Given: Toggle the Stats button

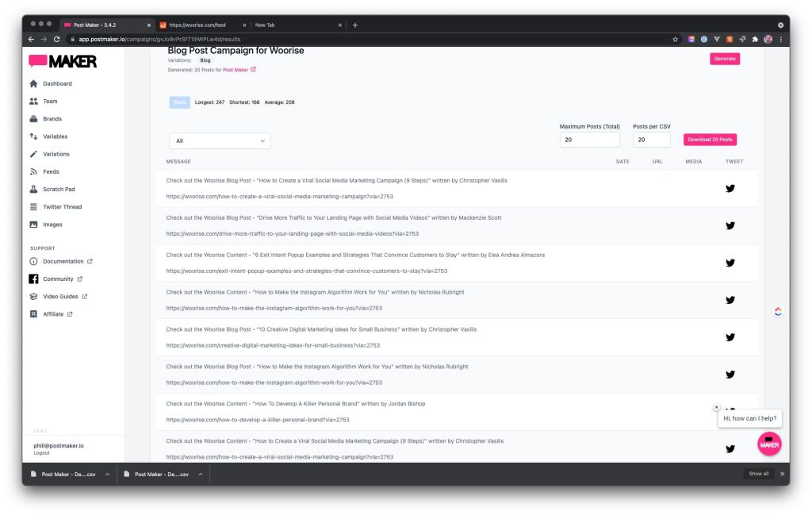Looking at the screenshot, I should pyautogui.click(x=180, y=102).
